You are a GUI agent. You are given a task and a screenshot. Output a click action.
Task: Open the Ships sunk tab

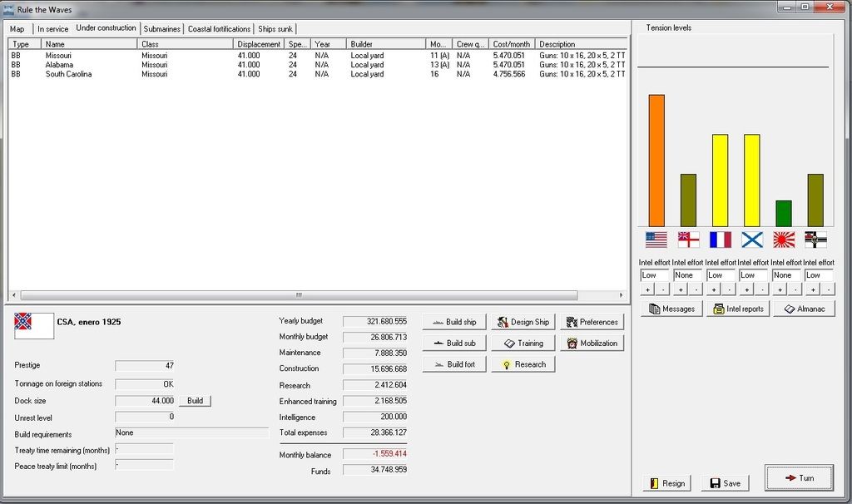point(275,29)
